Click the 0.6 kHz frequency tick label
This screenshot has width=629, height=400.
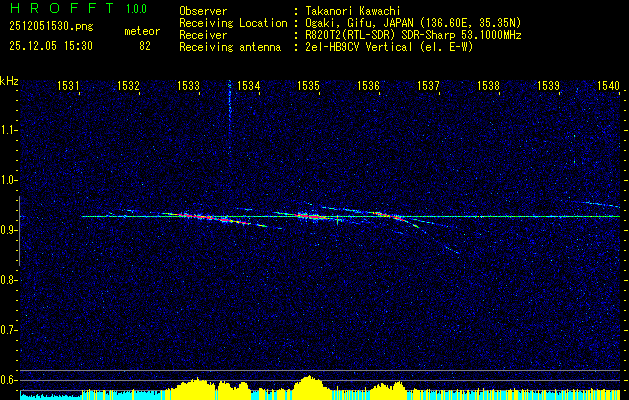point(8,380)
